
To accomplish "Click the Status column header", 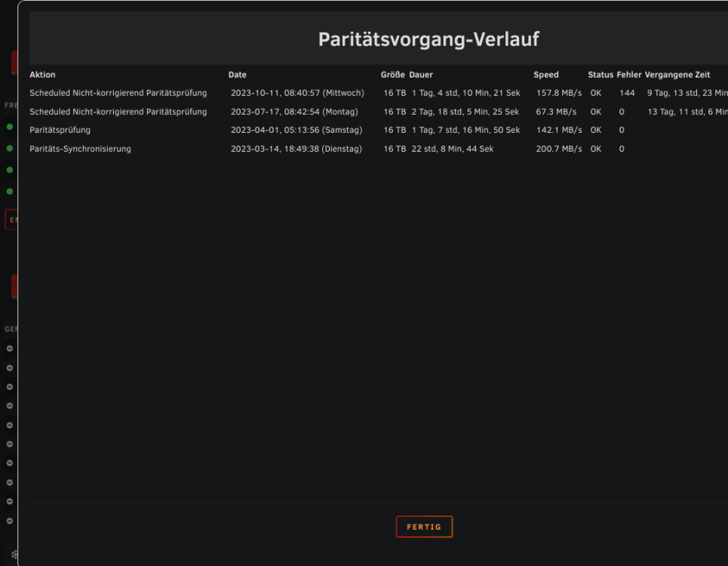I will pos(601,75).
